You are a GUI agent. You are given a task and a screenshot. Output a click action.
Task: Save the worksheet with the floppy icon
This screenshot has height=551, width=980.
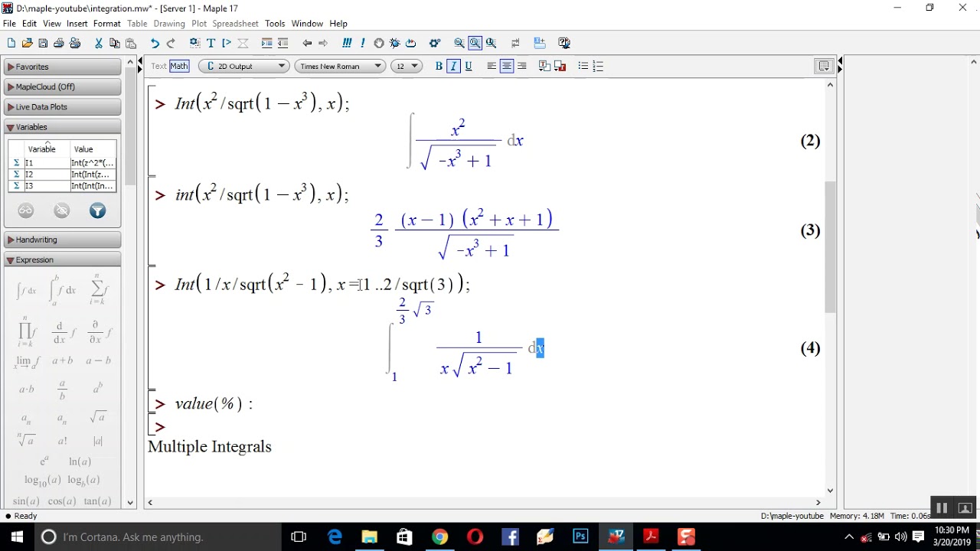pyautogui.click(x=43, y=44)
